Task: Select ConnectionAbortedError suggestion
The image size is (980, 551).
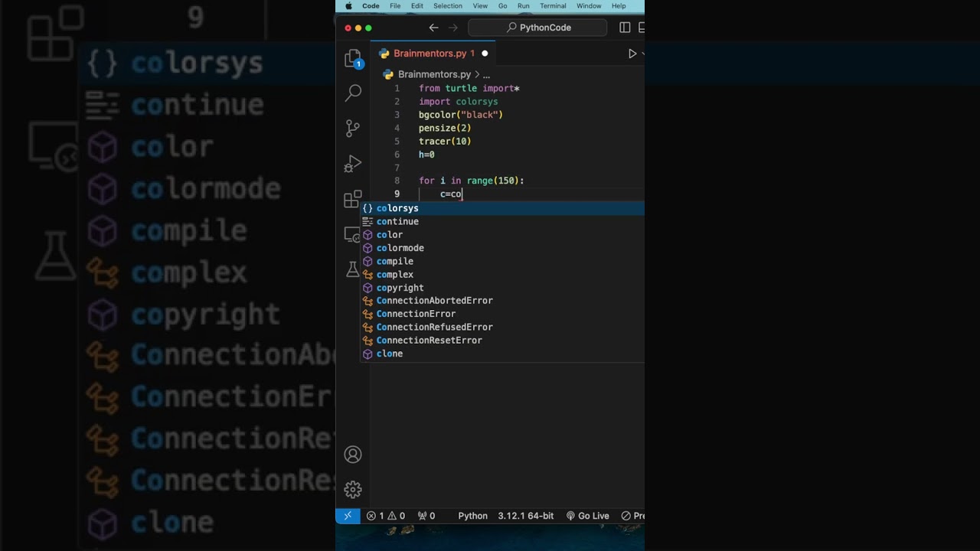Action: pyautogui.click(x=502, y=301)
